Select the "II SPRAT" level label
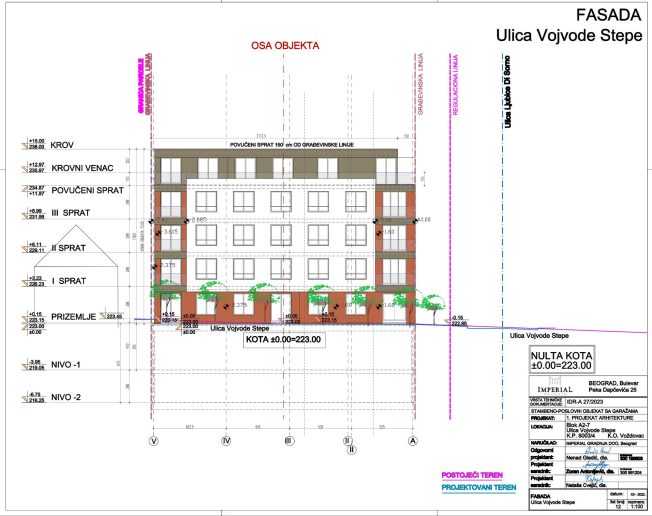Viewport: 652px width, 516px height. pyautogui.click(x=69, y=248)
